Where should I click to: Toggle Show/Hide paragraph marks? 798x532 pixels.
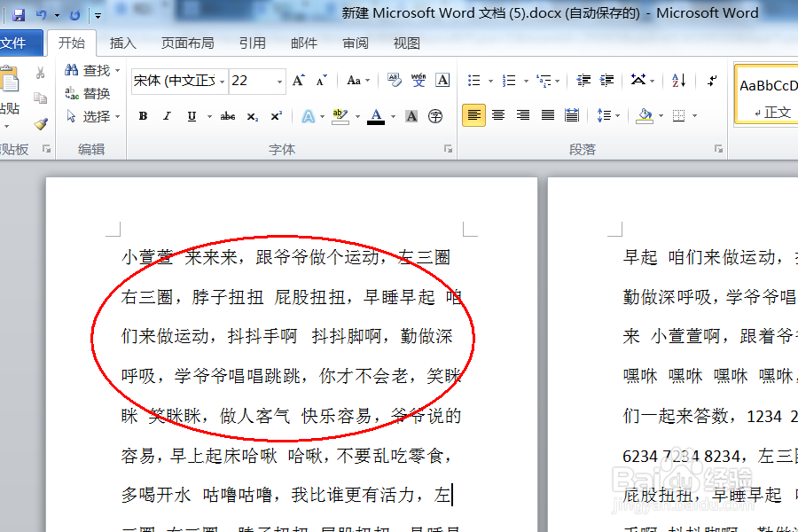(x=713, y=80)
